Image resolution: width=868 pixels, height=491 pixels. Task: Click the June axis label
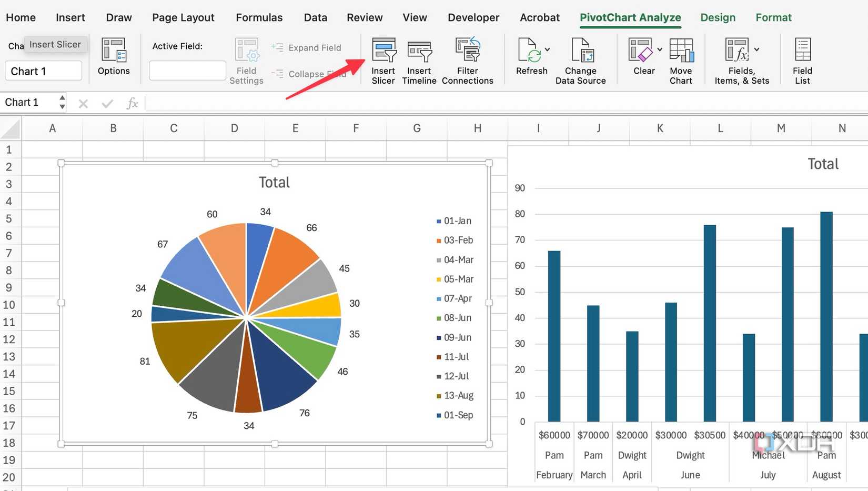pos(690,475)
